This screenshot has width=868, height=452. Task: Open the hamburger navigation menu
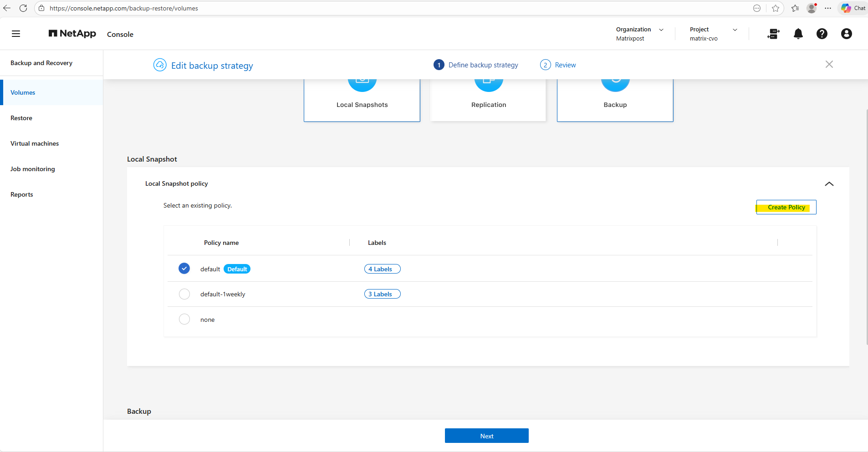tap(16, 34)
